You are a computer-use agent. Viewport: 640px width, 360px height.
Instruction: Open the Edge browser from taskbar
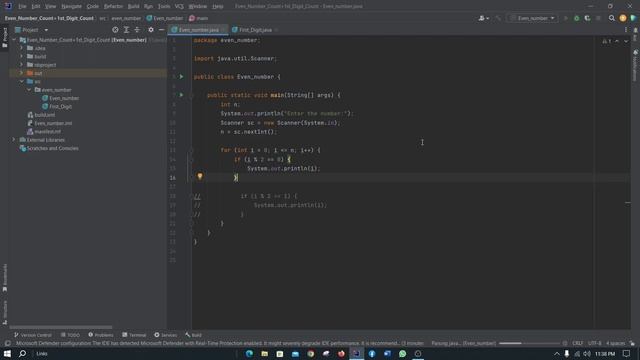point(249,353)
